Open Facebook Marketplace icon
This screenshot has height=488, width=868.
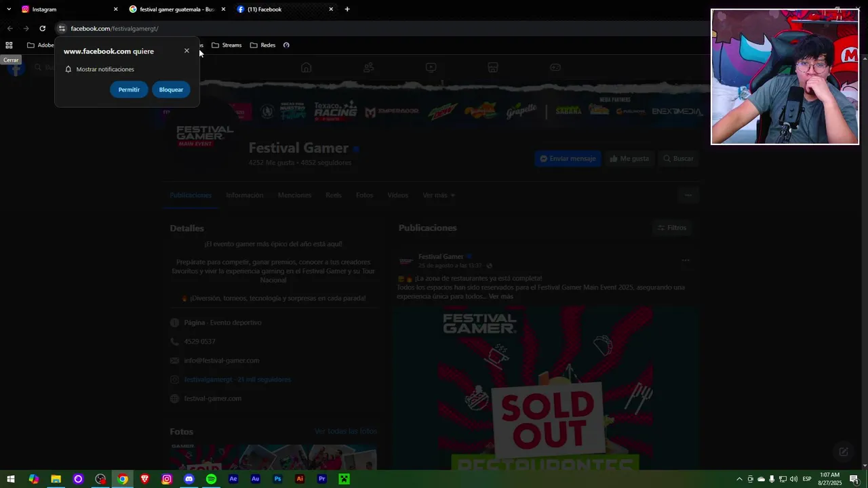point(493,67)
